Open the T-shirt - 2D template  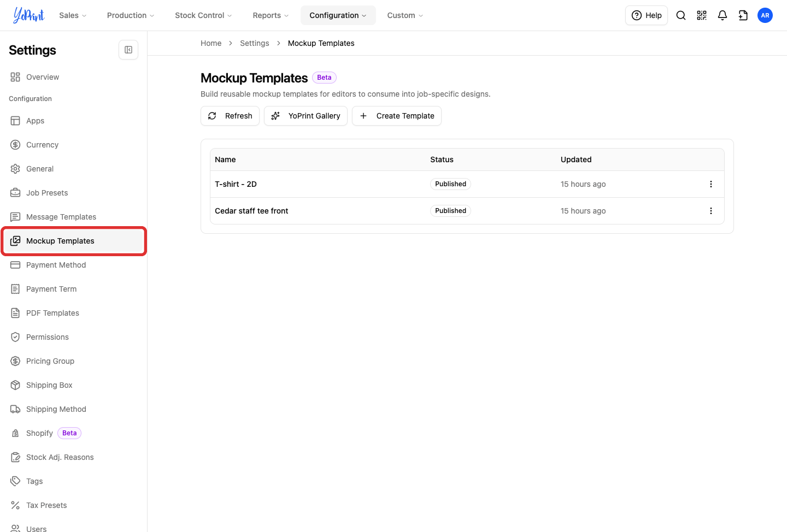click(x=236, y=184)
